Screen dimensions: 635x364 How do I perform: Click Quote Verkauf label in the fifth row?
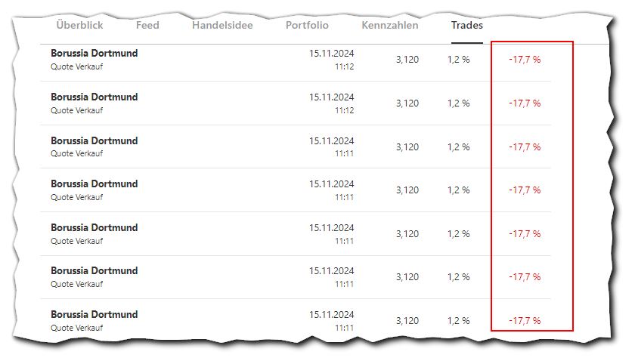click(x=77, y=241)
